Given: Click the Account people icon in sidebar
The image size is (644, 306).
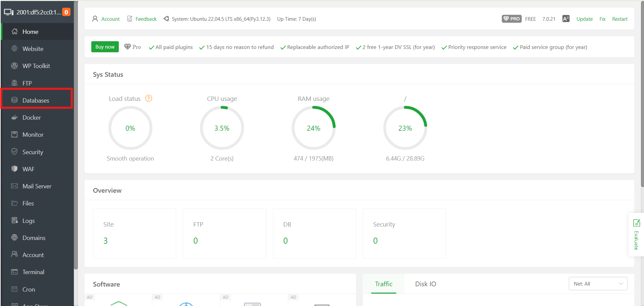Looking at the screenshot, I should (14, 254).
